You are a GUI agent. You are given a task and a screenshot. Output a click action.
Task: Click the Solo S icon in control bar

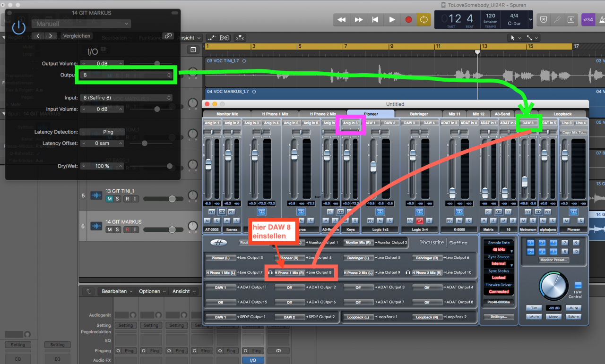[571, 19]
